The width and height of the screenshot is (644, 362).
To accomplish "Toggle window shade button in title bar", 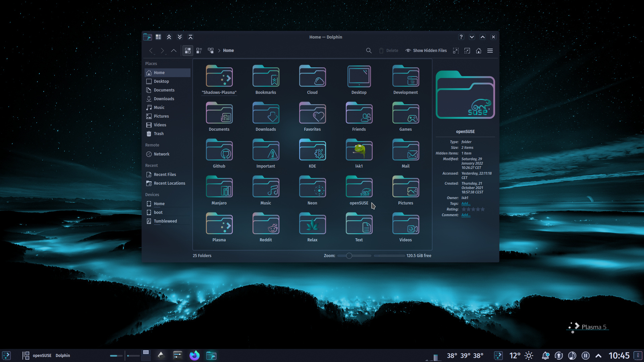I will pos(191,37).
